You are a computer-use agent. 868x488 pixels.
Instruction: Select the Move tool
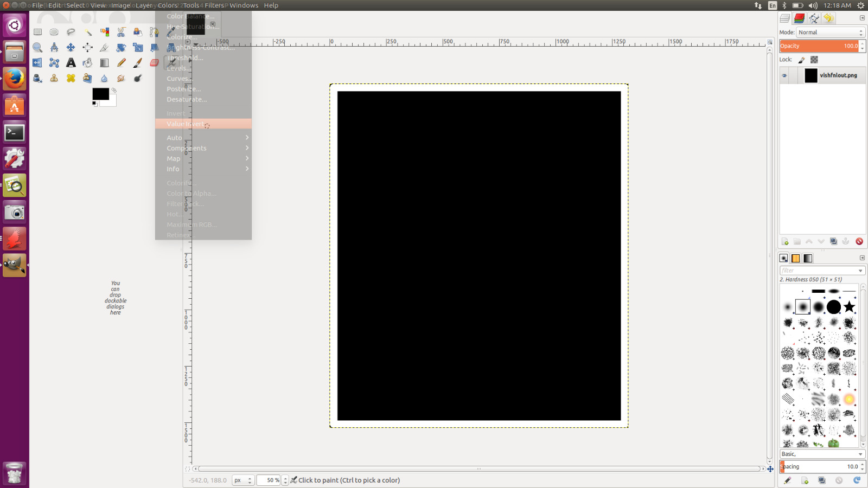pos(71,48)
